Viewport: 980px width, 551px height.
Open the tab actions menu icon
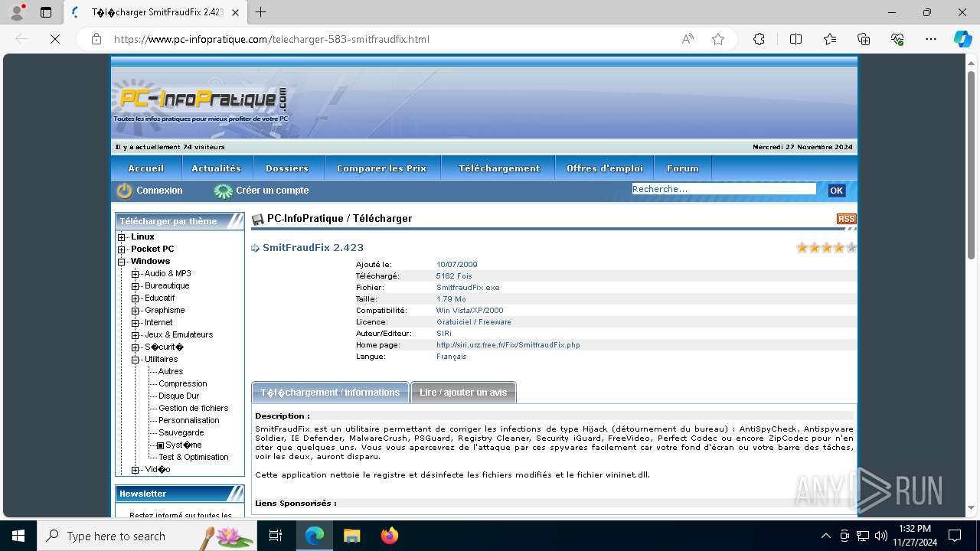pyautogui.click(x=46, y=12)
